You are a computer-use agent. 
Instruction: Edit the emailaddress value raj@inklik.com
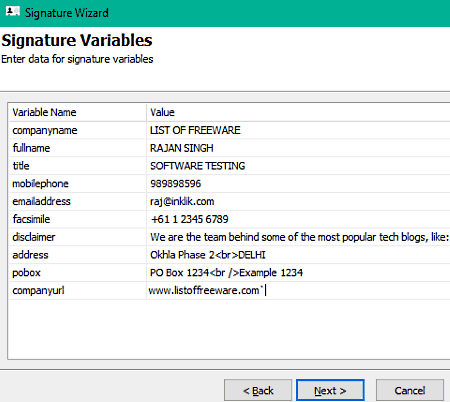click(182, 201)
